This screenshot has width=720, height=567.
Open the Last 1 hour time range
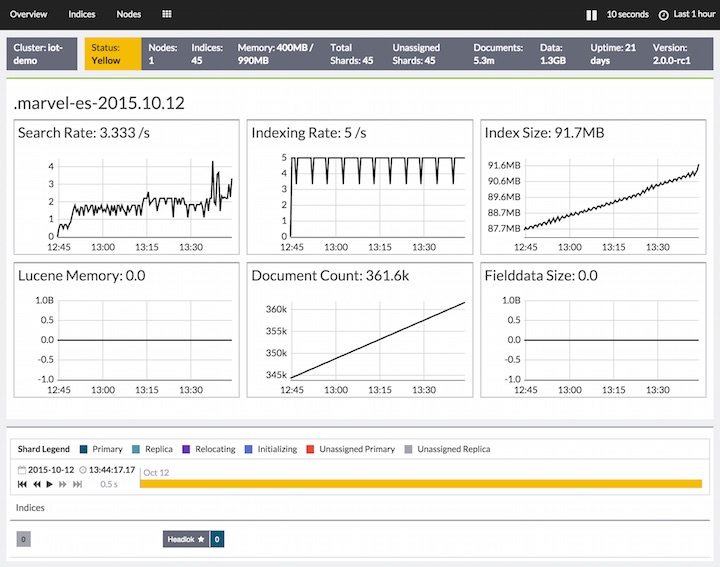click(x=695, y=15)
